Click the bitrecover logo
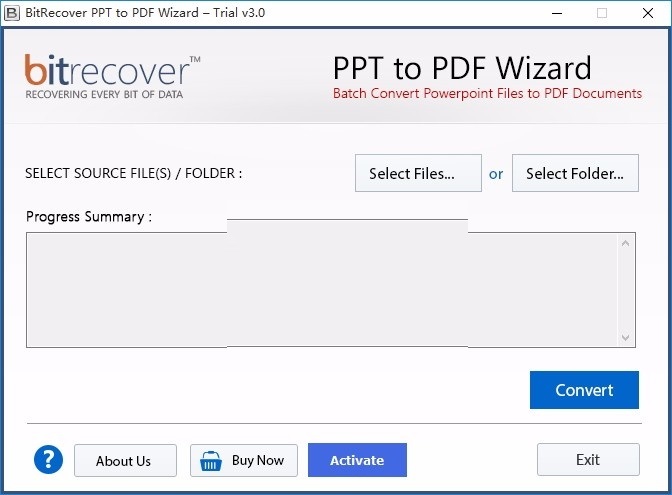This screenshot has width=672, height=495. tap(112, 76)
